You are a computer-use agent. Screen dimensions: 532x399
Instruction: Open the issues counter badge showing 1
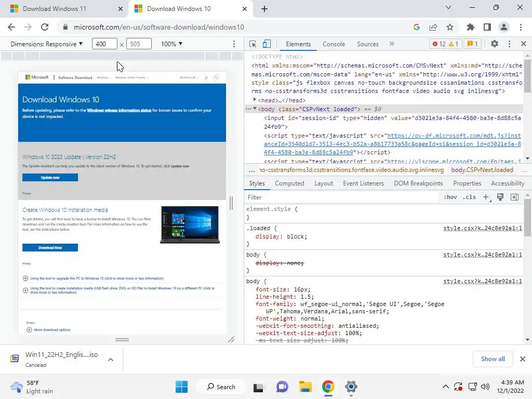[473, 44]
